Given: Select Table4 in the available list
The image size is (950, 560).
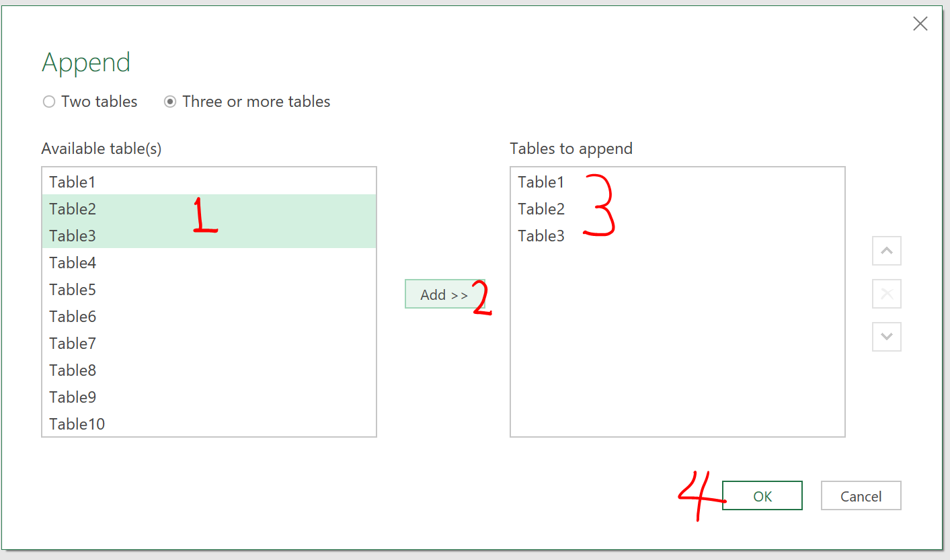Looking at the screenshot, I should [73, 263].
